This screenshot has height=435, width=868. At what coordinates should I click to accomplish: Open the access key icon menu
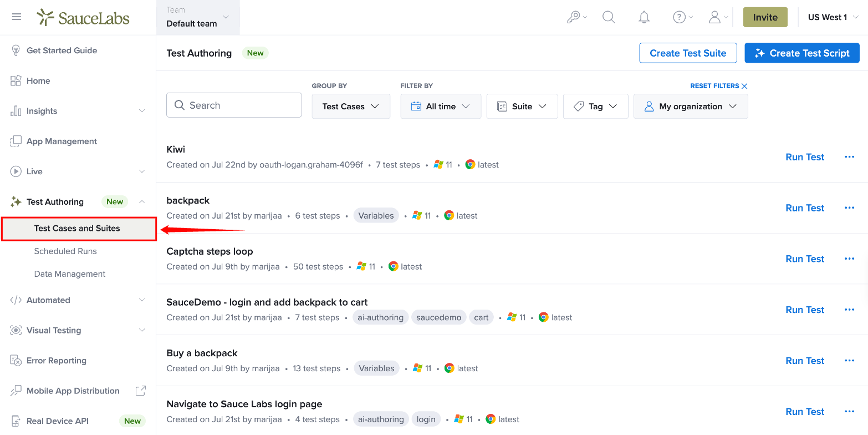(577, 17)
